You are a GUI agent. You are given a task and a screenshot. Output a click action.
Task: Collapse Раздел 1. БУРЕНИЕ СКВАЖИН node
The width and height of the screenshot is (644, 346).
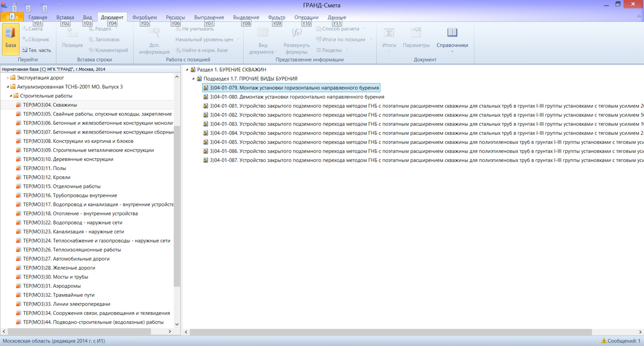click(x=187, y=70)
